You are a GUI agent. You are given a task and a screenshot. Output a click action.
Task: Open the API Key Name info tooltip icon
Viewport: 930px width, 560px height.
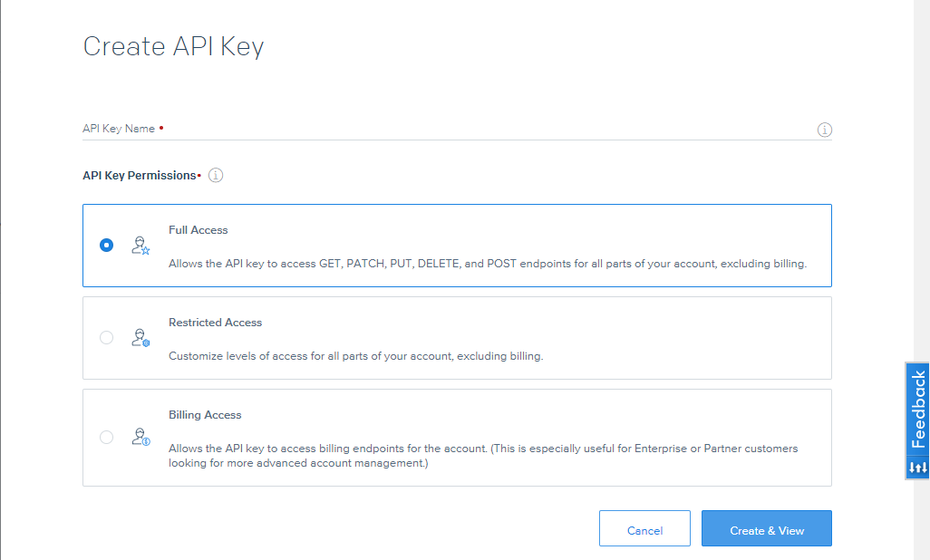824,130
